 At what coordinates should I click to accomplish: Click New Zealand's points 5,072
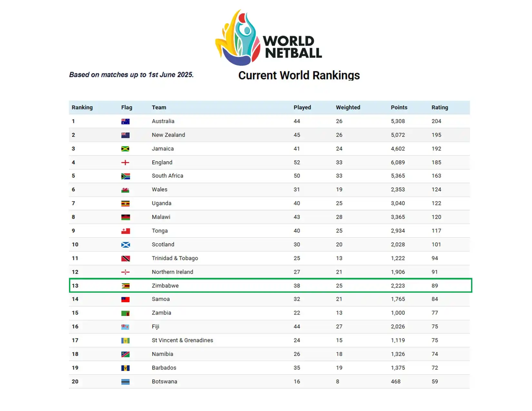point(398,135)
